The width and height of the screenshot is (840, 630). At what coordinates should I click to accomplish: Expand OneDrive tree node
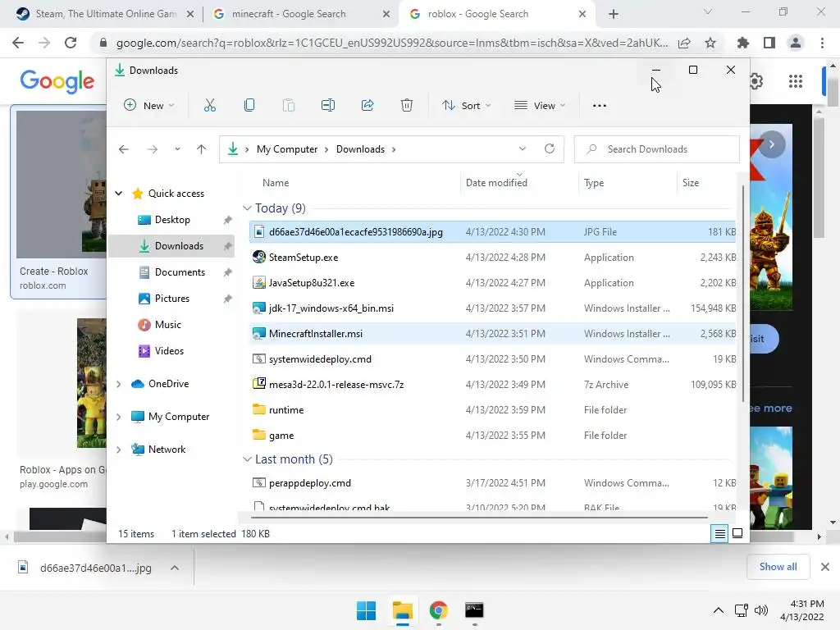click(x=119, y=384)
